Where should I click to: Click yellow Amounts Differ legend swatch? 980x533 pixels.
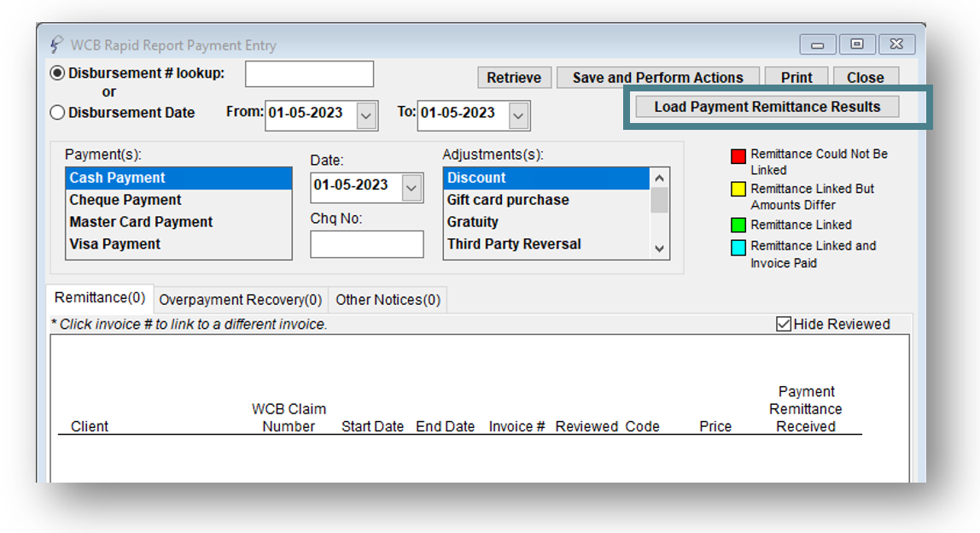pos(738,190)
